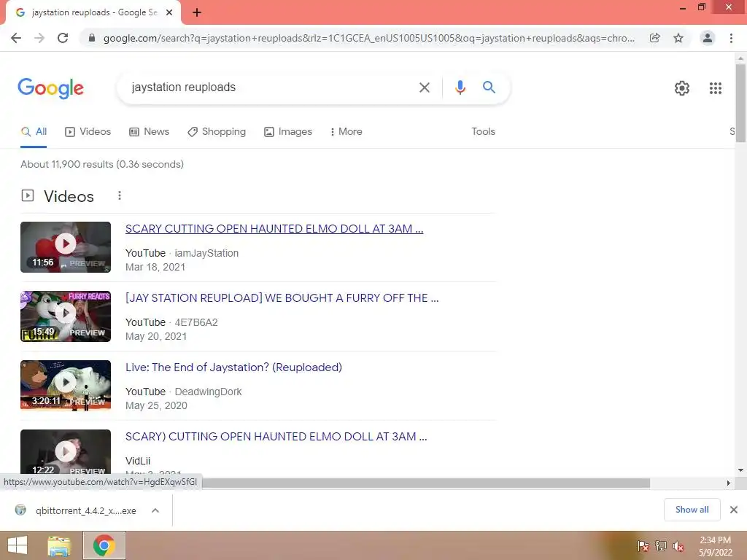The height and width of the screenshot is (560, 747).
Task: Open search Tools options
Action: (483, 131)
